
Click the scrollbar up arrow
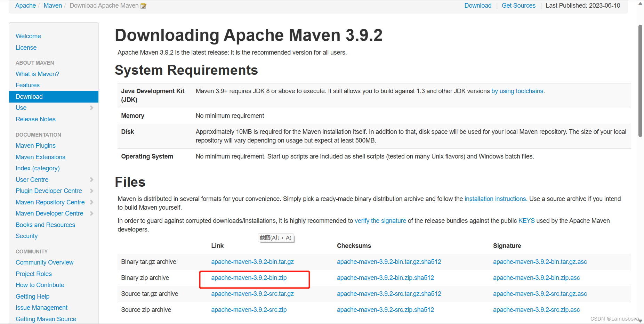tap(640, 4)
